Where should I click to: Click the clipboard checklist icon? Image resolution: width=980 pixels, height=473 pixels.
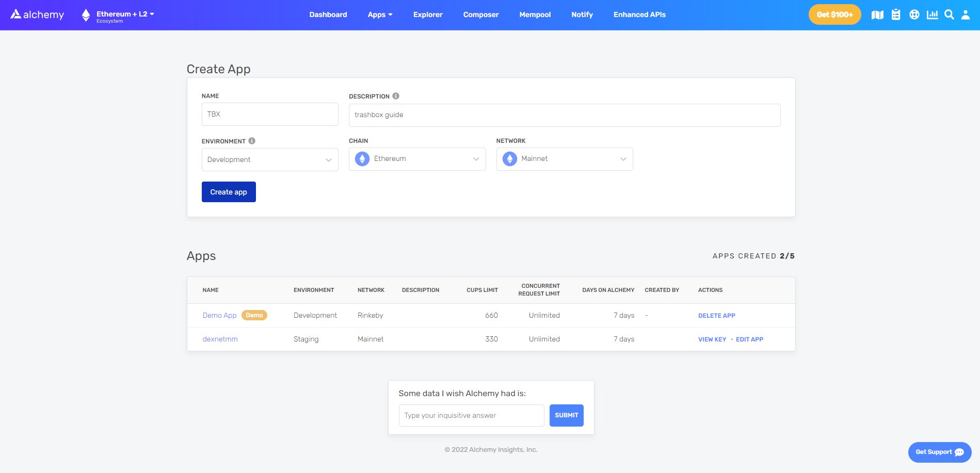tap(896, 15)
